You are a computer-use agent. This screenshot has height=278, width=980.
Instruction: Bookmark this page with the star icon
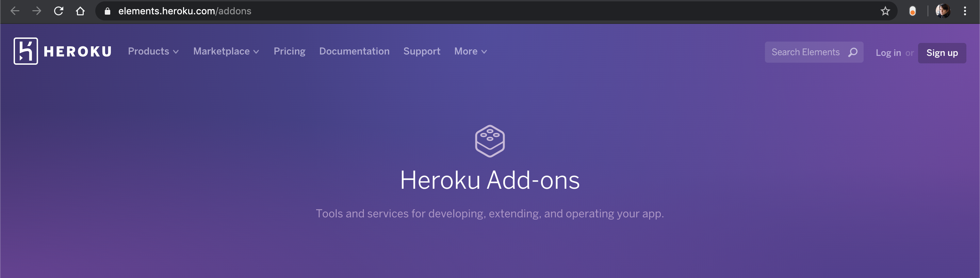pos(885,11)
